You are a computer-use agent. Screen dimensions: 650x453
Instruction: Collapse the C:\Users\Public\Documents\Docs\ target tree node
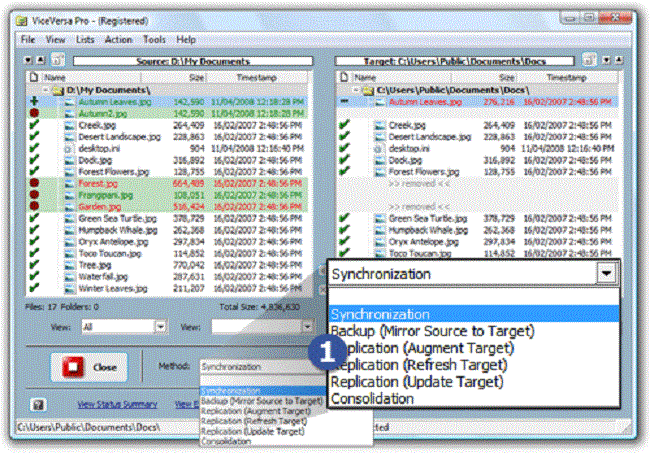(x=356, y=90)
